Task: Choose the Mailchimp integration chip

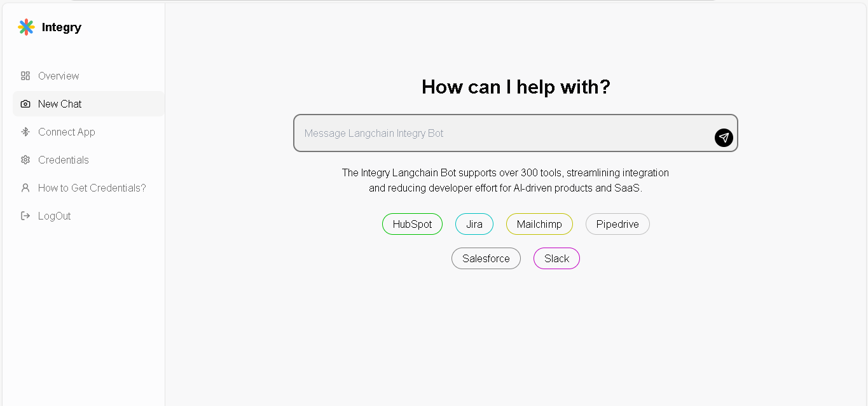Action: [x=539, y=224]
